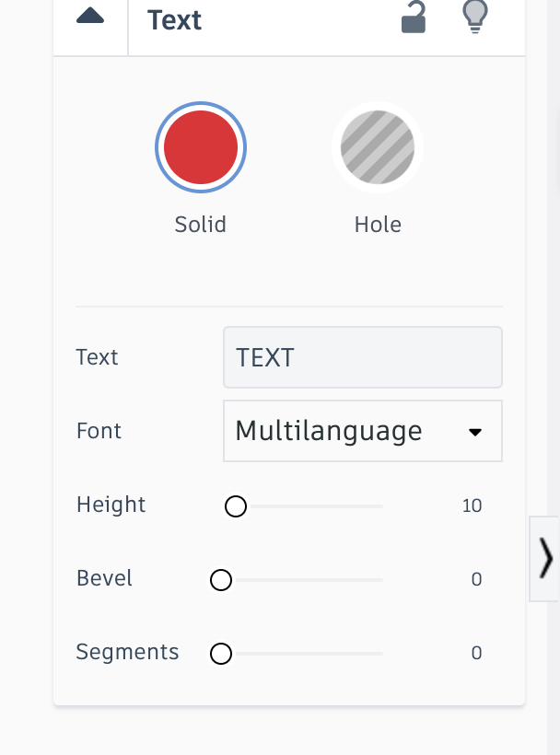This screenshot has height=755, width=560.
Task: Click the Height value 10
Action: 472,505
